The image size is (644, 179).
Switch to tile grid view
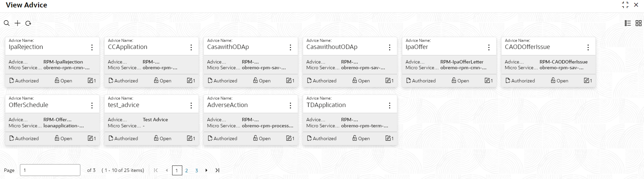tap(639, 23)
